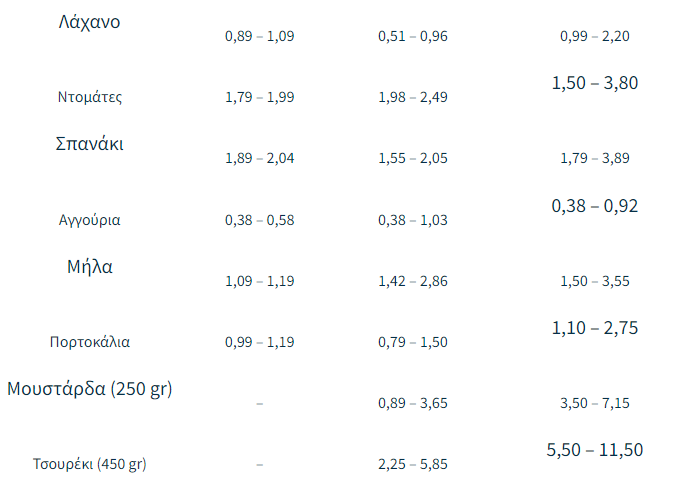The width and height of the screenshot is (683, 500).
Task: Click the 1,10 – 2,75 price for Πορτοκάλια
Action: pyautogui.click(x=595, y=328)
